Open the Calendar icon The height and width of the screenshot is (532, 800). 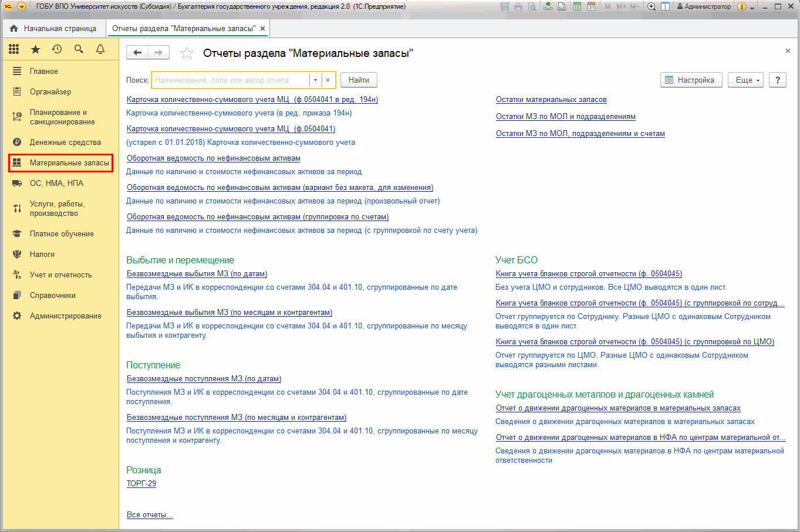click(x=592, y=6)
